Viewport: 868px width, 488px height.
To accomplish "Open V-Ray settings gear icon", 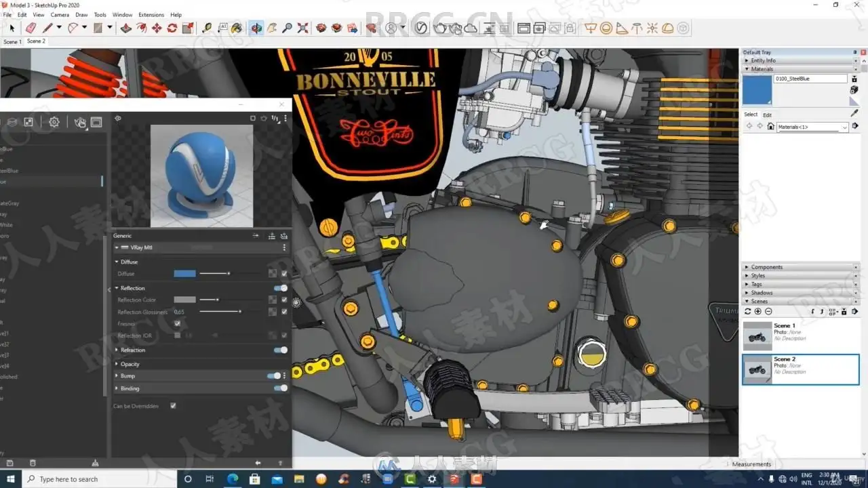I will (x=54, y=122).
